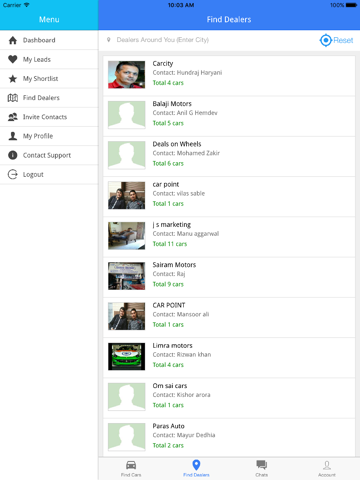The width and height of the screenshot is (360, 480).
Task: Click Contact: Mohamed Zakir text
Action: [x=186, y=153]
